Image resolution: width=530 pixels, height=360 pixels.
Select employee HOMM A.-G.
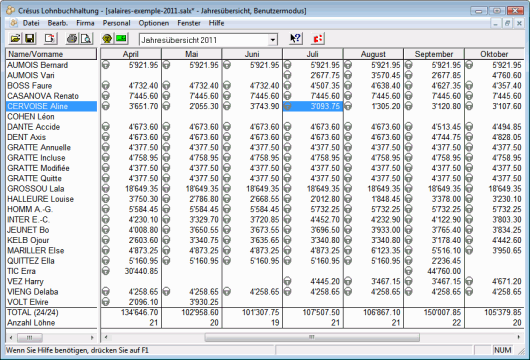tap(51, 210)
